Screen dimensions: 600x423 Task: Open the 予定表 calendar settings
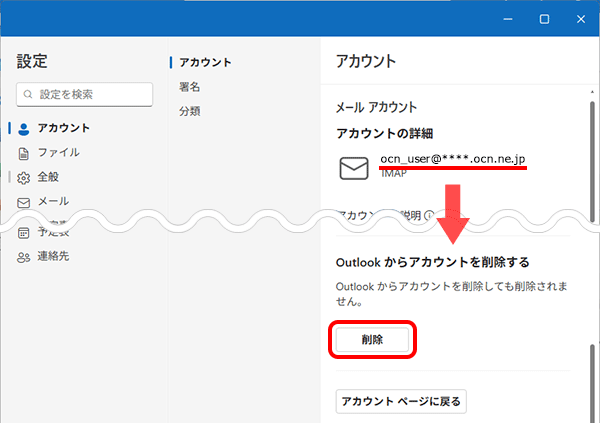tap(55, 233)
